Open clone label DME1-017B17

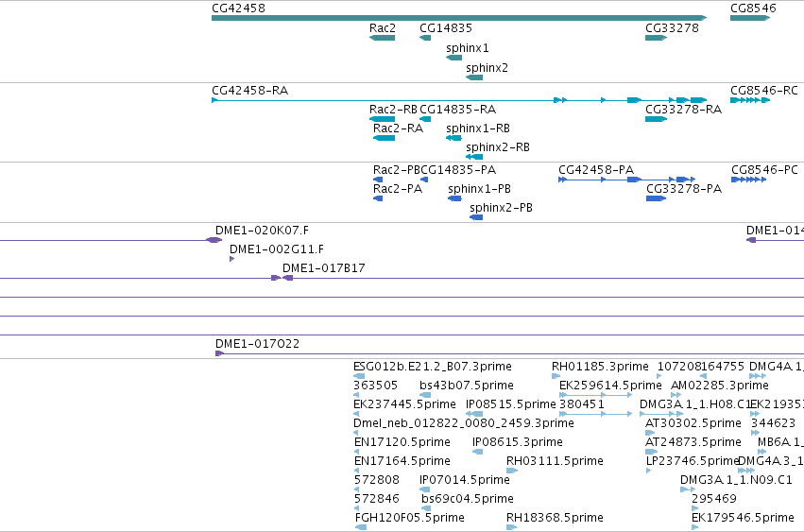[x=323, y=268]
